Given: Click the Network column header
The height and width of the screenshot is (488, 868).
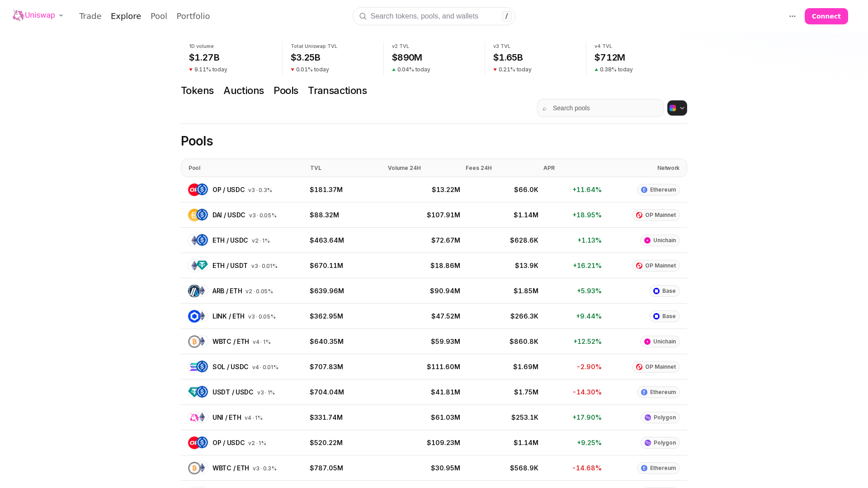Looking at the screenshot, I should pos(668,168).
